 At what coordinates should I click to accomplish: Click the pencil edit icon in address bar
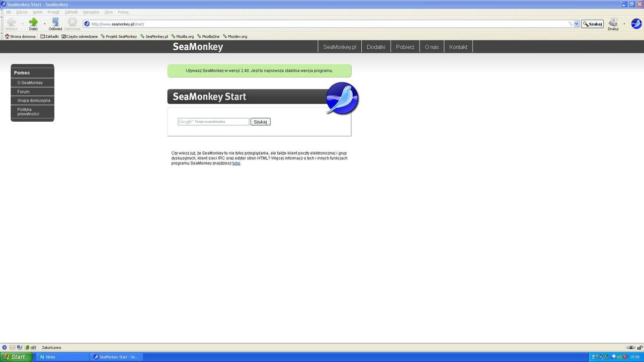(571, 24)
